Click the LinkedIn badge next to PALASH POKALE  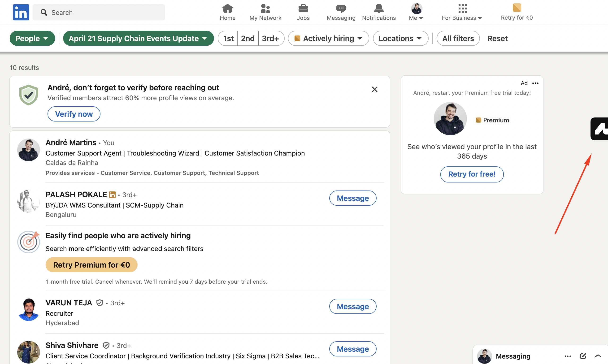[x=112, y=195]
